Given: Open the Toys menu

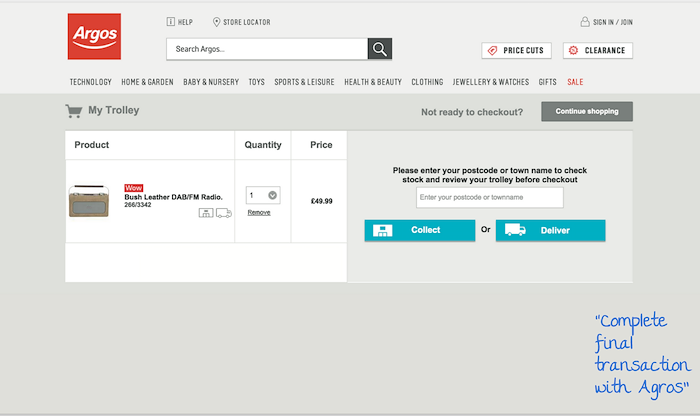Looking at the screenshot, I should tap(257, 82).
